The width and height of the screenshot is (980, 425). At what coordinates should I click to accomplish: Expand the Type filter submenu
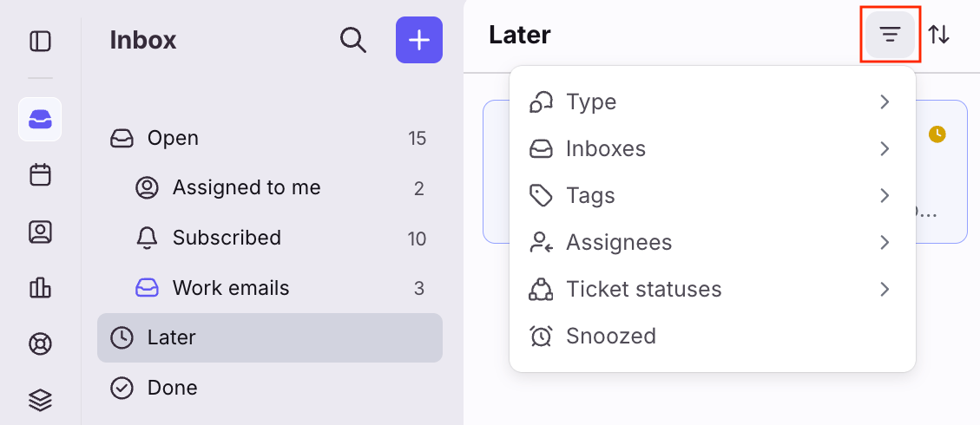pyautogui.click(x=712, y=101)
